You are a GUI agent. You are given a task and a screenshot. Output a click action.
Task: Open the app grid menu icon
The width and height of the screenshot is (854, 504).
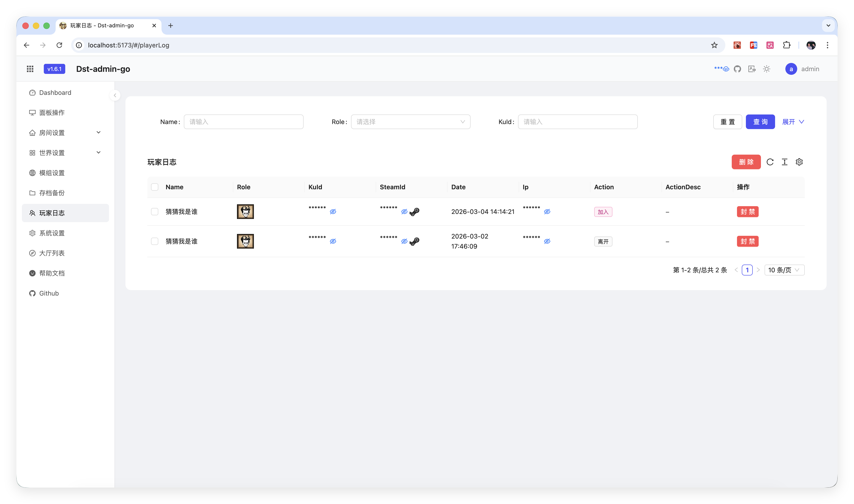(30, 69)
